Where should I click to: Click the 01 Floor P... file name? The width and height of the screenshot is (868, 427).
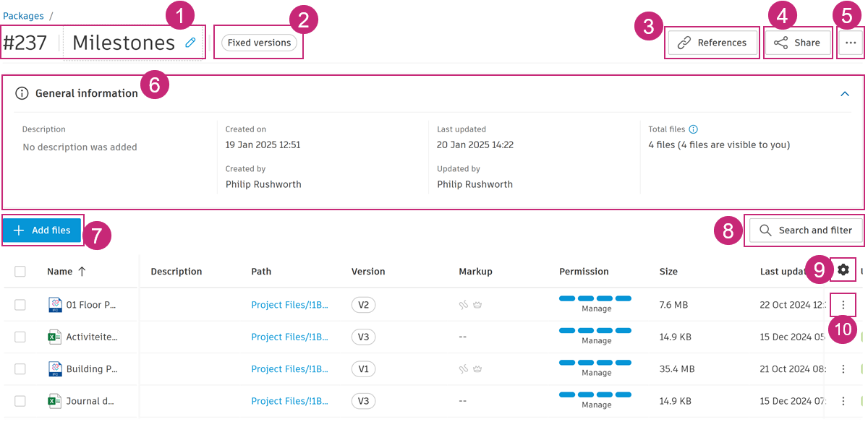[90, 305]
